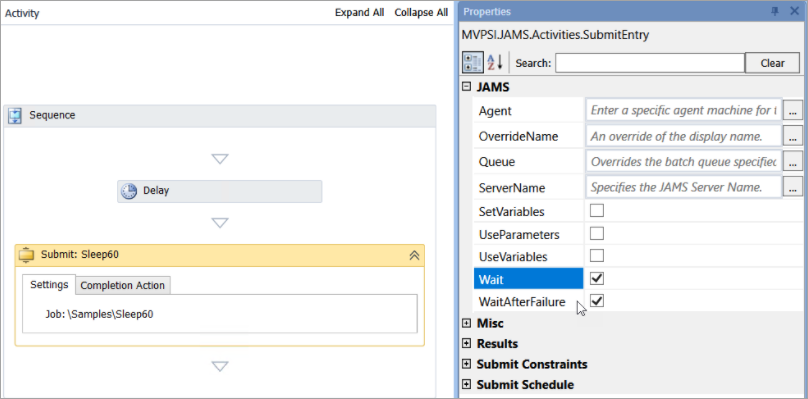Open the Queue expression editor button
This screenshot has height=399, width=808.
[x=793, y=161]
